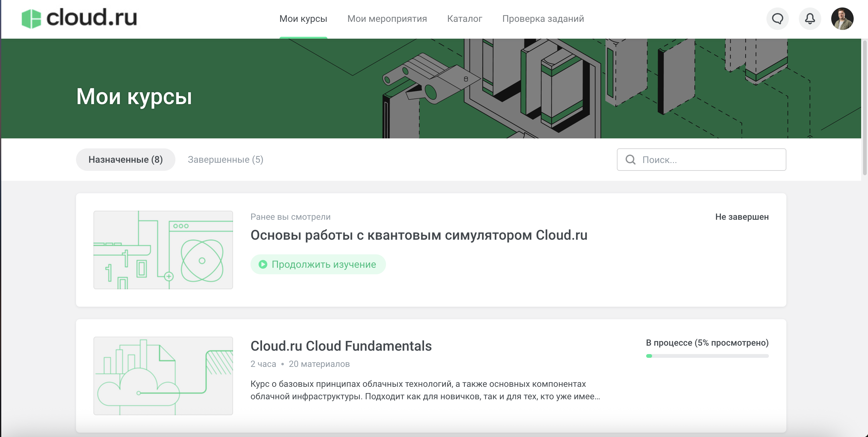
Task: Switch to Завершенные (5) courses
Action: click(x=226, y=160)
